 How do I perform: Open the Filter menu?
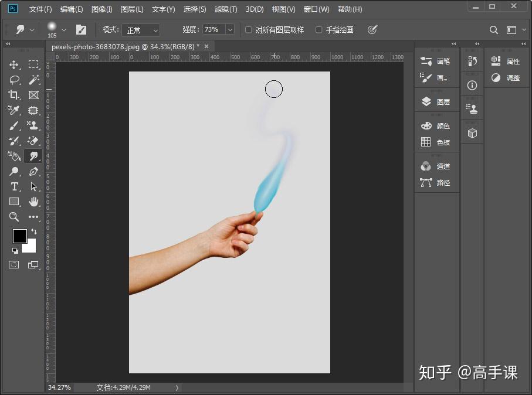coord(226,9)
